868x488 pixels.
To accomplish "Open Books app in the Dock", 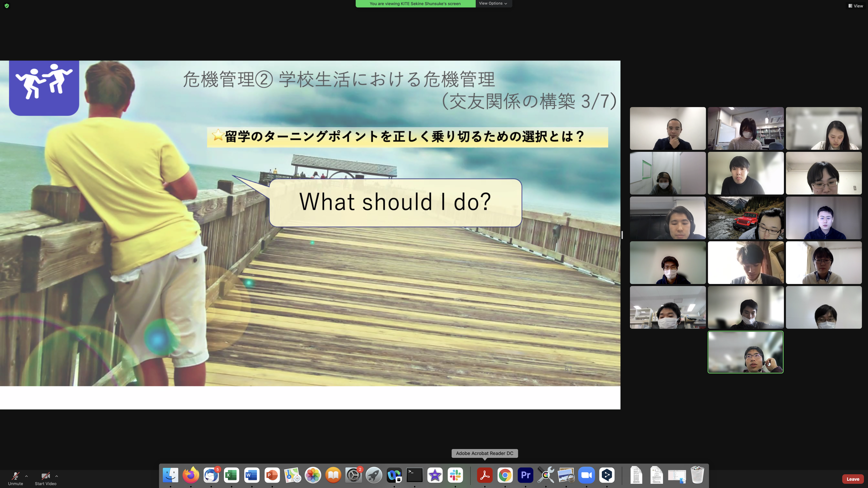I will (333, 475).
